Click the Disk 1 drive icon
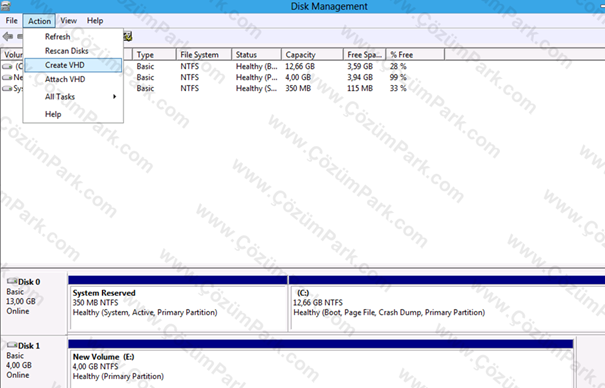 coord(12,345)
